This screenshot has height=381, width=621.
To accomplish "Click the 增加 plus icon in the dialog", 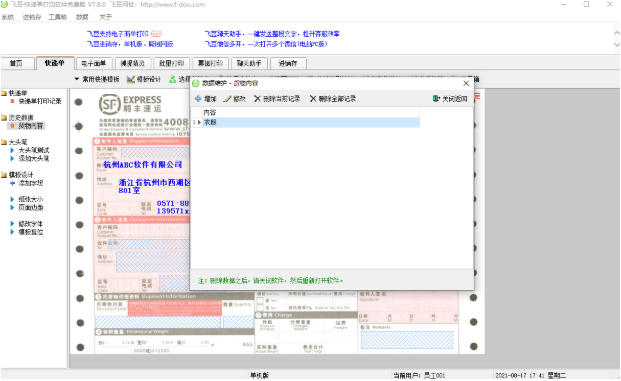I will tap(198, 99).
